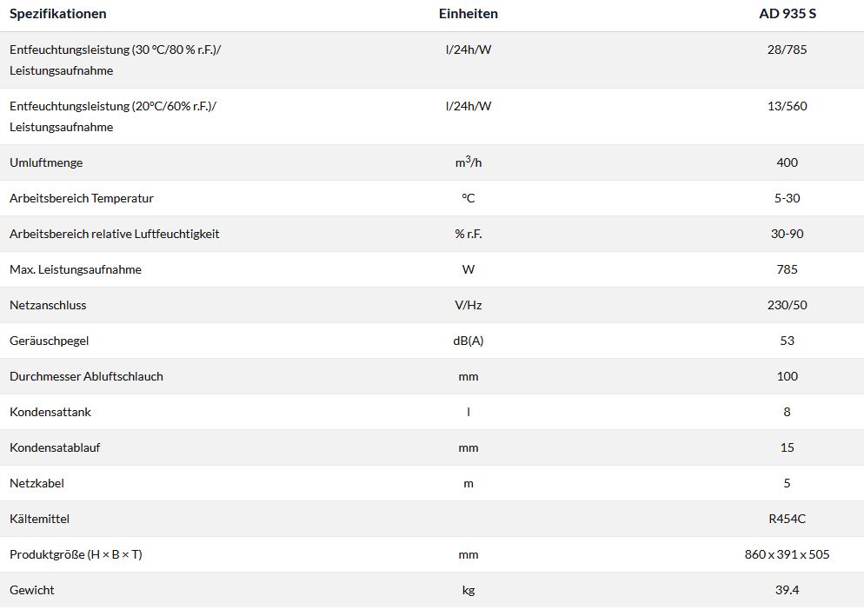Select the 28/785 value cell
Image resolution: width=864 pixels, height=616 pixels.
pyautogui.click(x=787, y=50)
